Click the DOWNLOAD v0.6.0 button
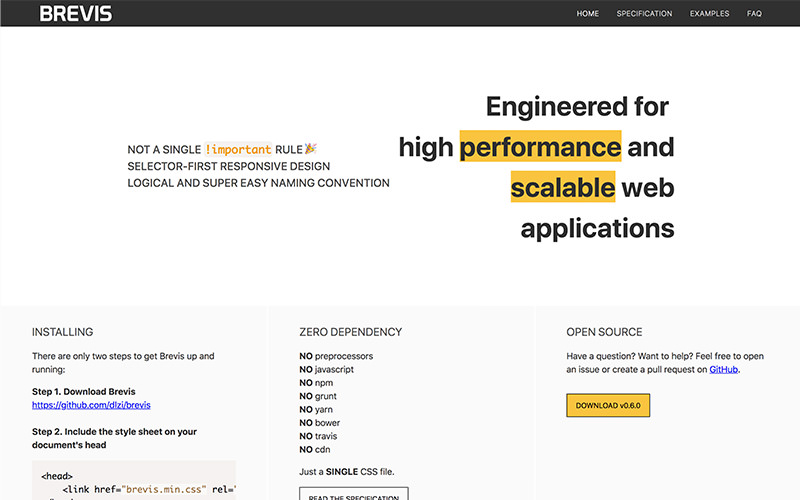Screen dimensions: 800x500 (608, 406)
